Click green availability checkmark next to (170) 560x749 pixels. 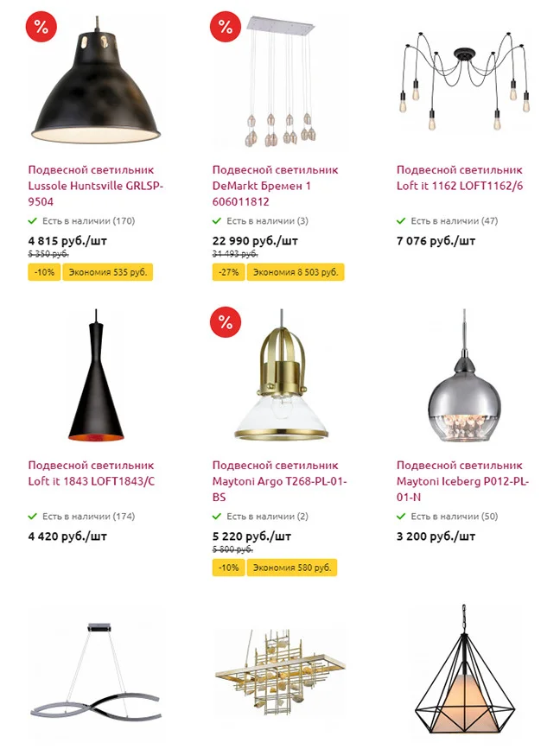click(33, 220)
